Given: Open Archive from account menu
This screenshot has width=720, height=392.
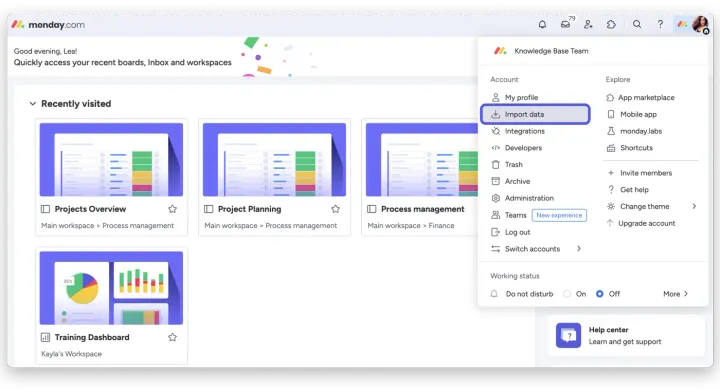Looking at the screenshot, I should [x=511, y=181].
